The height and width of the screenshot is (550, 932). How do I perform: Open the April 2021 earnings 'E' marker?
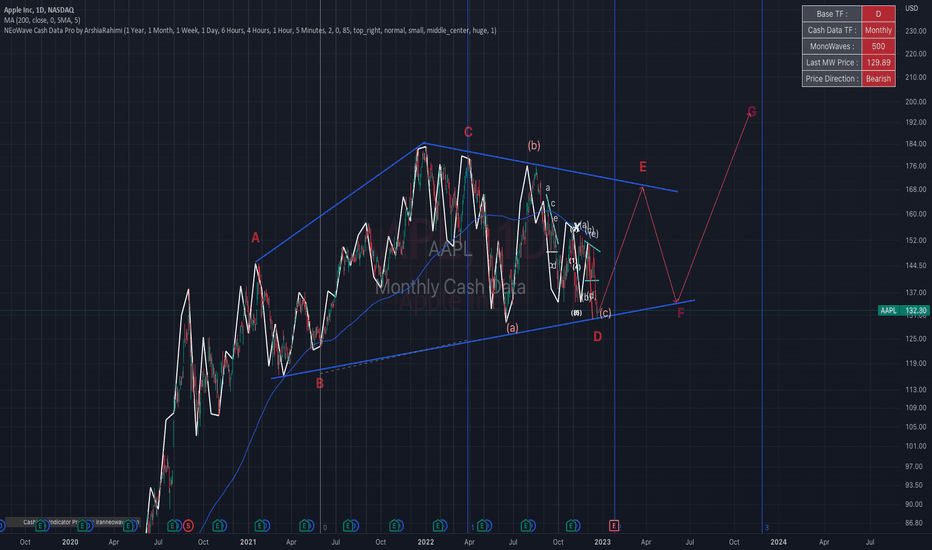pyautogui.click(x=304, y=526)
